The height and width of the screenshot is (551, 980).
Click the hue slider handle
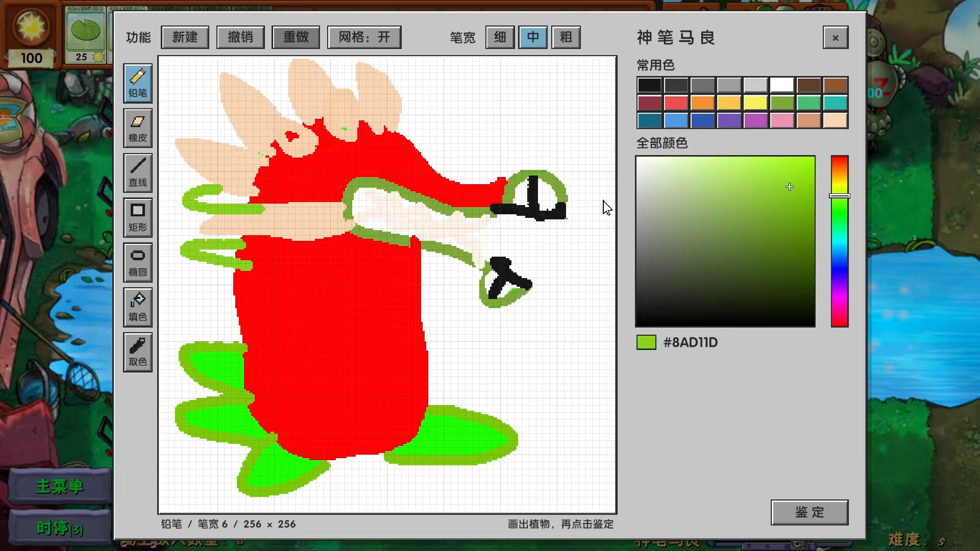pos(840,196)
